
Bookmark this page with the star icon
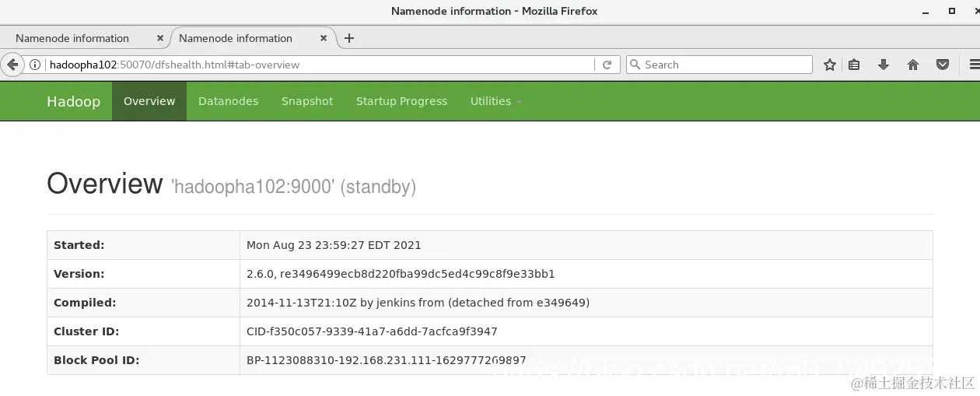tap(830, 65)
